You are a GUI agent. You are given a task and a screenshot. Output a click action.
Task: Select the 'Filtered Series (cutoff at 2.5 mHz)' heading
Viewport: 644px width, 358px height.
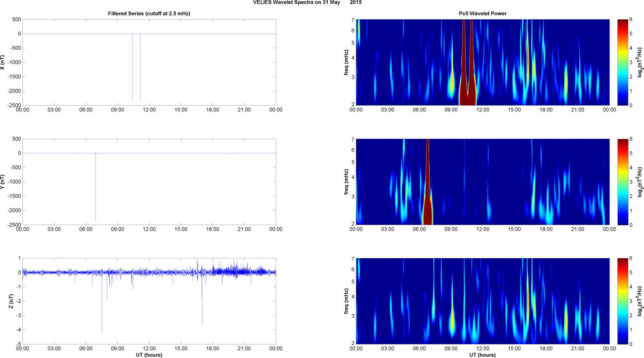[x=149, y=13]
